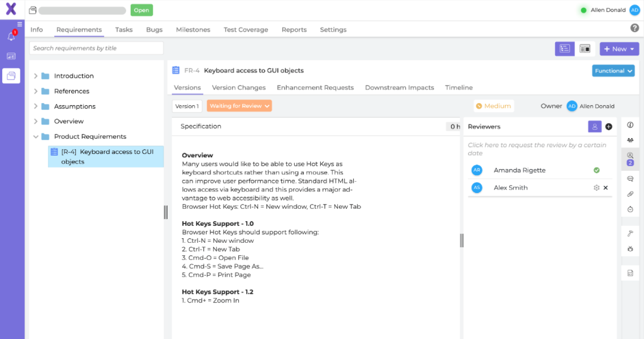644x339 pixels.
Task: Toggle Amanda Rigette's green approval checkmark
Action: coord(596,170)
